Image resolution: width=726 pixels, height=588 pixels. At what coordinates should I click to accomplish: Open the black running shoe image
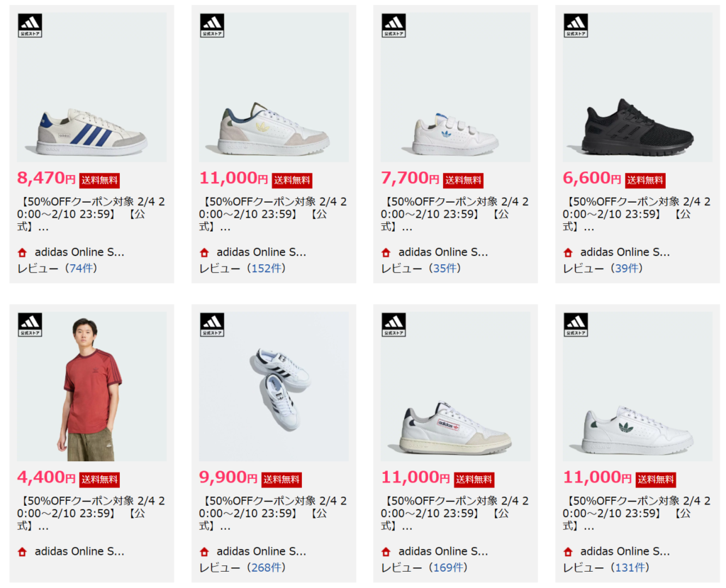[x=637, y=129]
